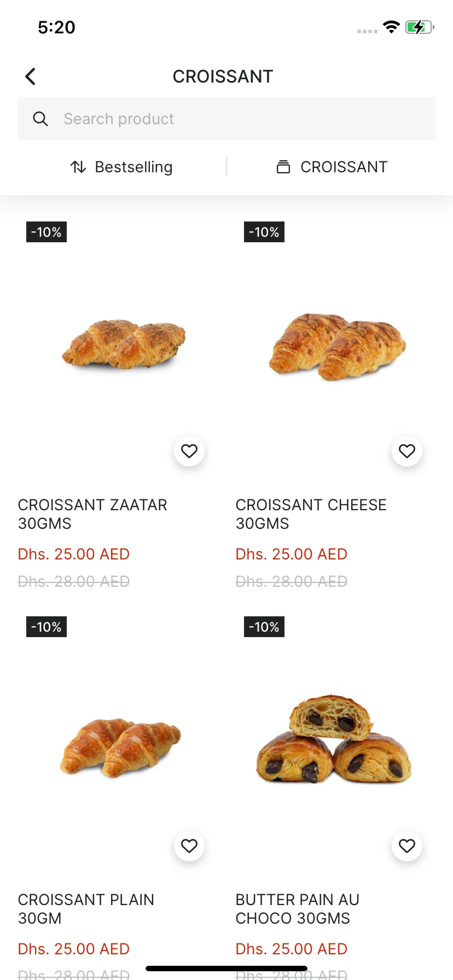
Task: Tap the -10% badge on Croissant Zaatar
Action: click(47, 232)
